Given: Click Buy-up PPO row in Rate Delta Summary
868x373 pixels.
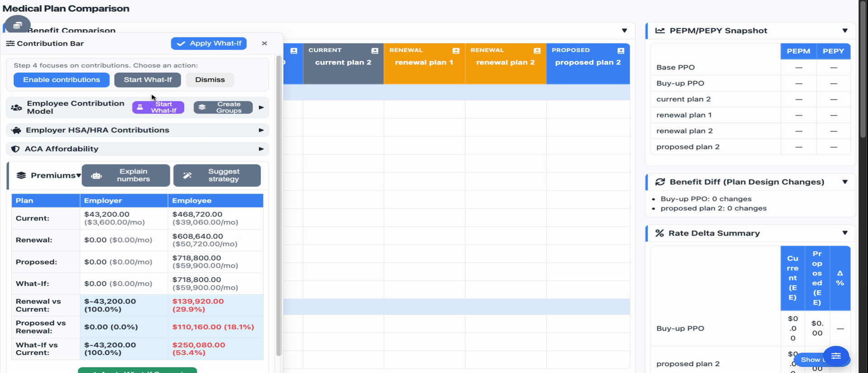Looking at the screenshot, I should tap(750, 328).
